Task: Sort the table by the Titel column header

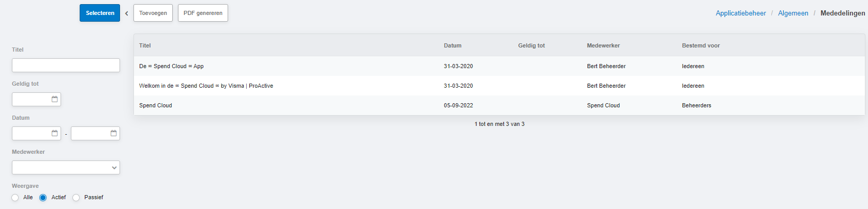Action: 145,45
